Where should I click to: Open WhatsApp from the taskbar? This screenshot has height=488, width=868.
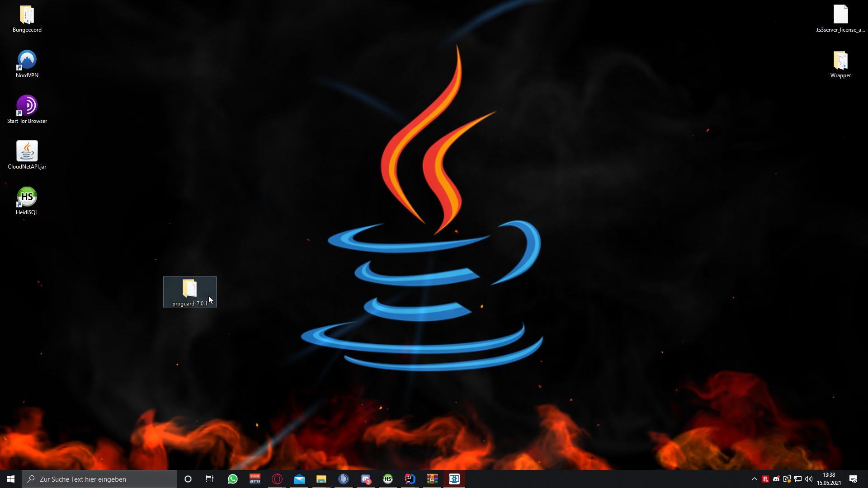(232, 479)
